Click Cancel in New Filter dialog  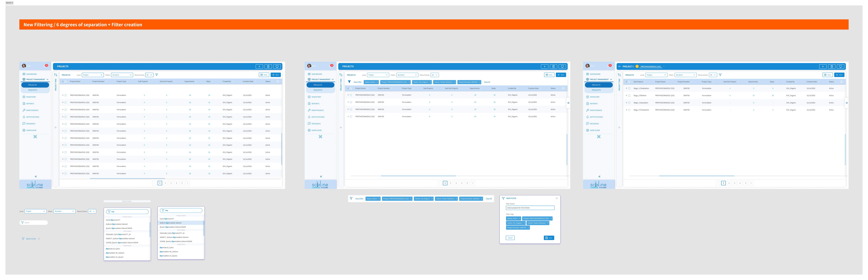coord(510,238)
